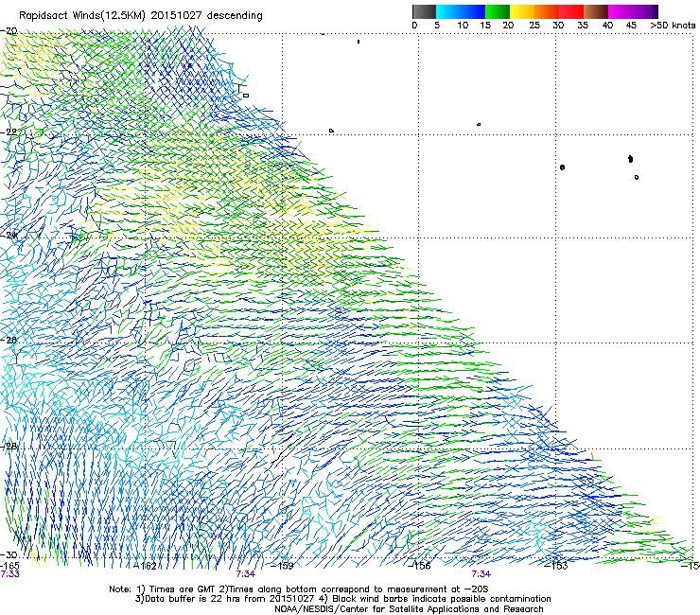
Task: Click the -28 latitude axis label
Action: coord(9,447)
